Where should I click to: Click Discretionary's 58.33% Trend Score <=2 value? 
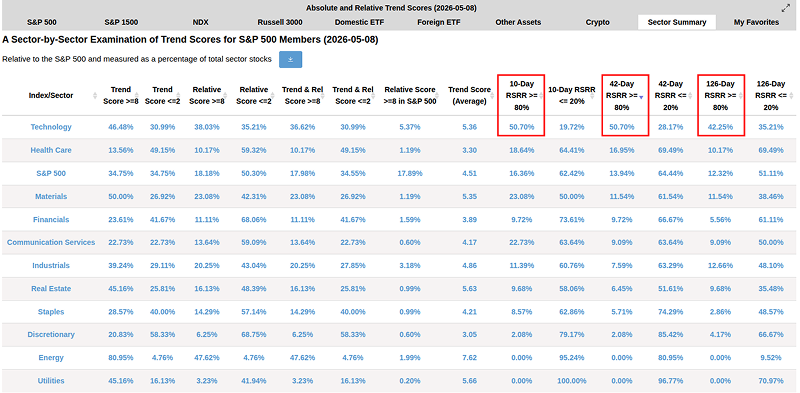coord(162,335)
